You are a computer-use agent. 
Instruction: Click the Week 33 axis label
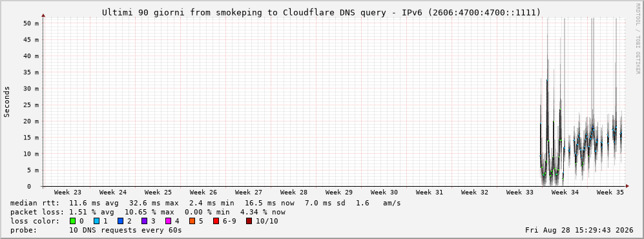[x=519, y=192]
